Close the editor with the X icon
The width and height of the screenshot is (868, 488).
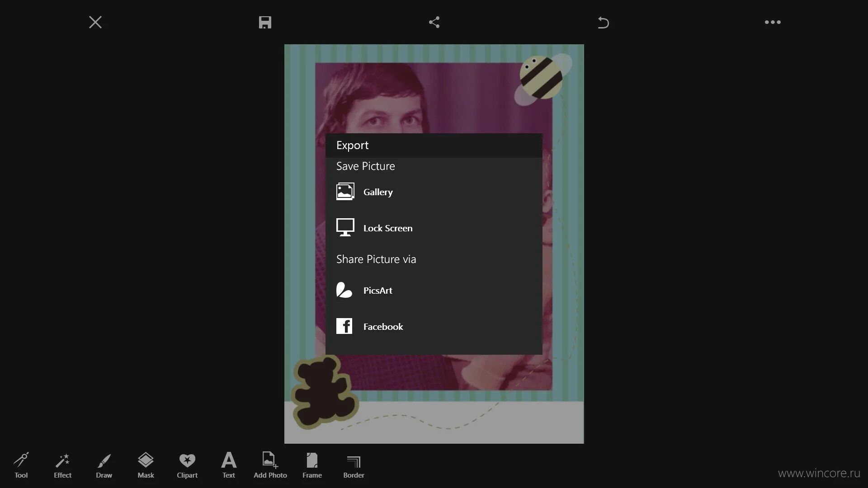pyautogui.click(x=95, y=22)
